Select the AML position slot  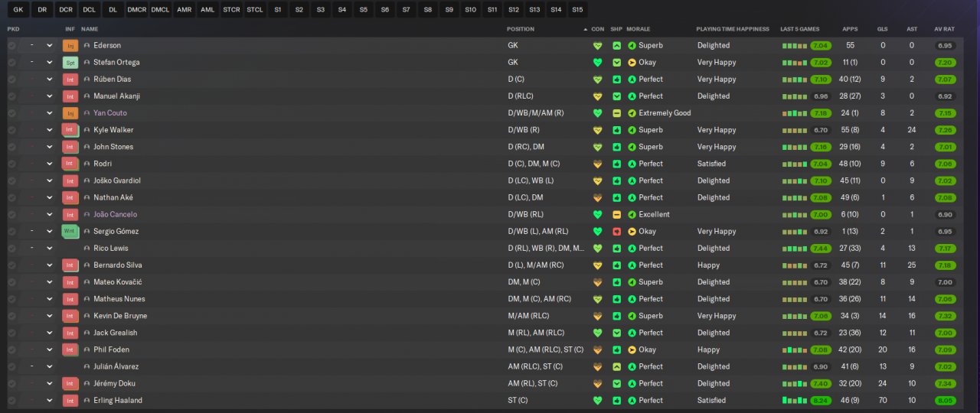[x=207, y=10]
